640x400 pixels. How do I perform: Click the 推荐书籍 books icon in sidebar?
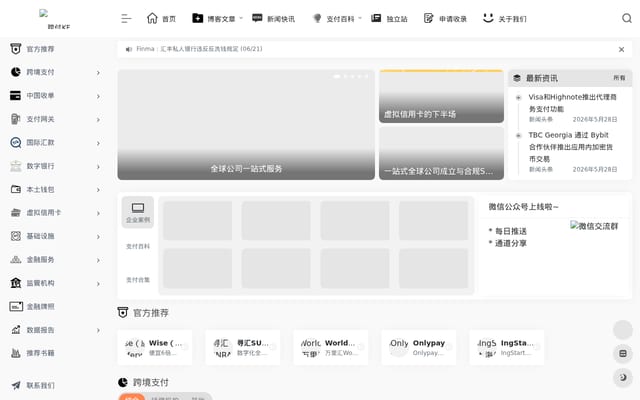pos(16,353)
